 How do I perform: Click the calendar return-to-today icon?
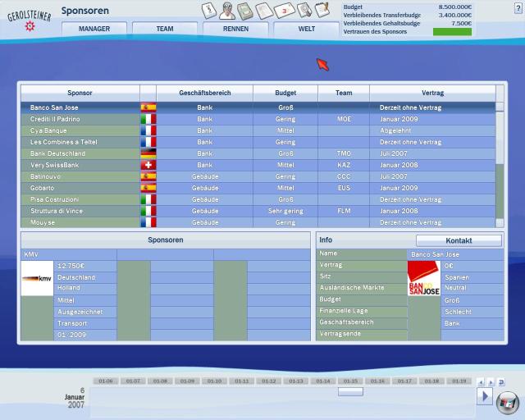click(501, 382)
